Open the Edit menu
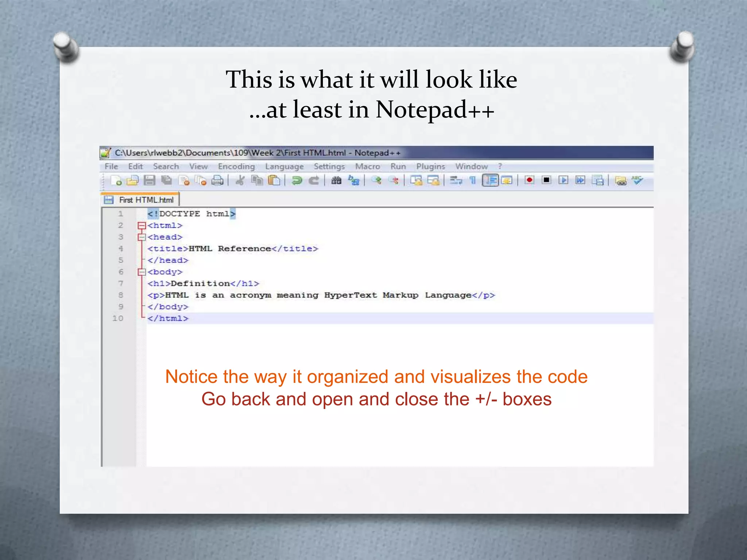The image size is (747, 560). [135, 167]
